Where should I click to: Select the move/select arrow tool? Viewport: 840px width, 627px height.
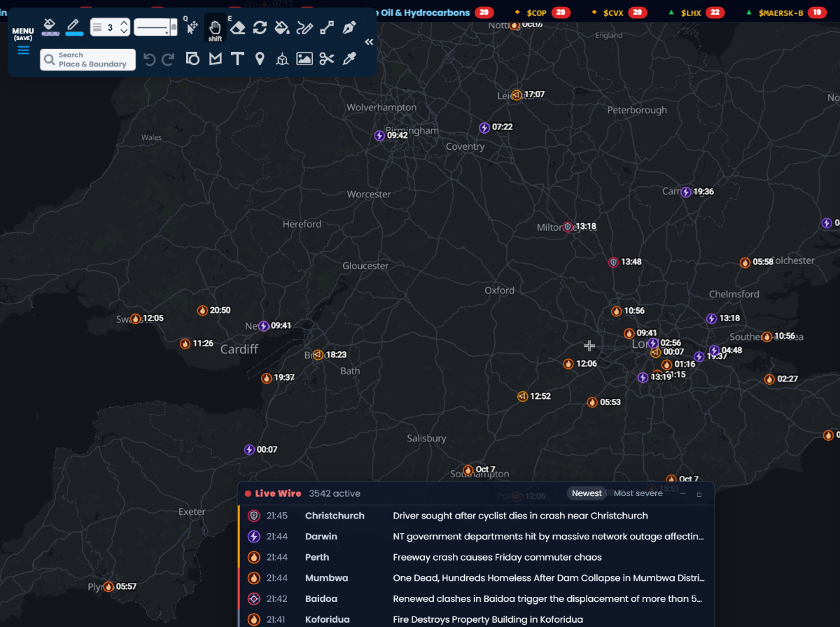point(192,27)
